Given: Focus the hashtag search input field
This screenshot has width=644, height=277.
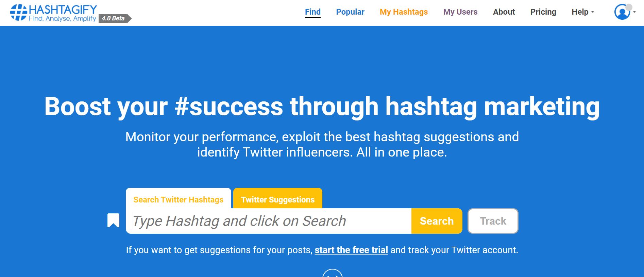Looking at the screenshot, I should point(271,221).
